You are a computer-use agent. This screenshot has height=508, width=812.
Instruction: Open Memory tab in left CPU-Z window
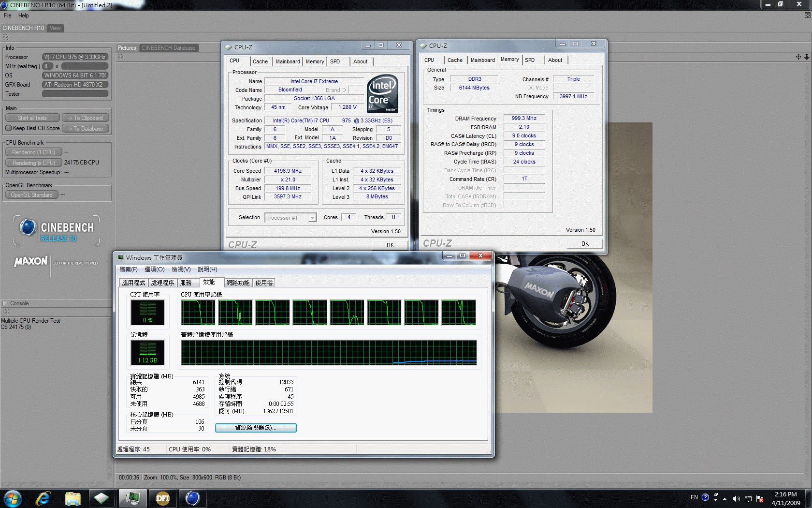pos(315,61)
